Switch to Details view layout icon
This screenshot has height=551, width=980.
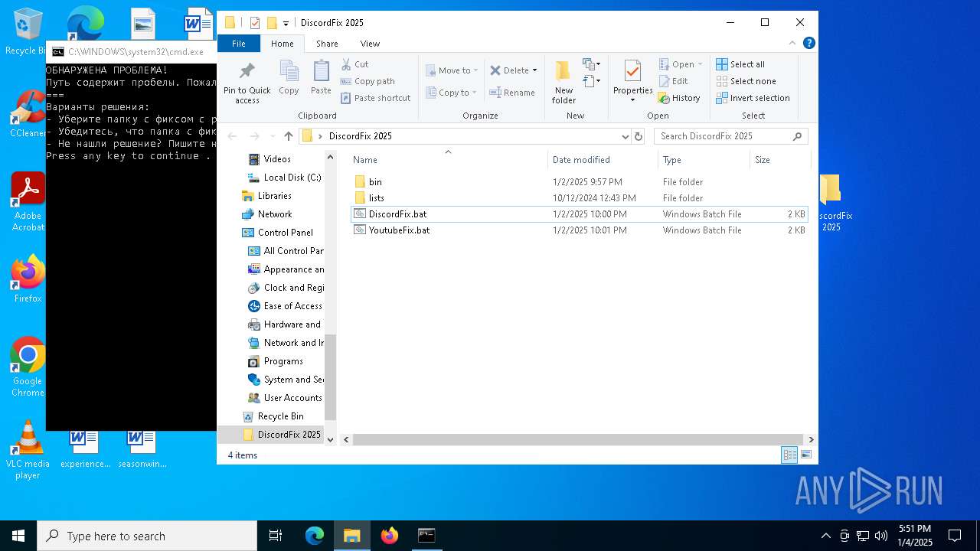click(x=789, y=455)
